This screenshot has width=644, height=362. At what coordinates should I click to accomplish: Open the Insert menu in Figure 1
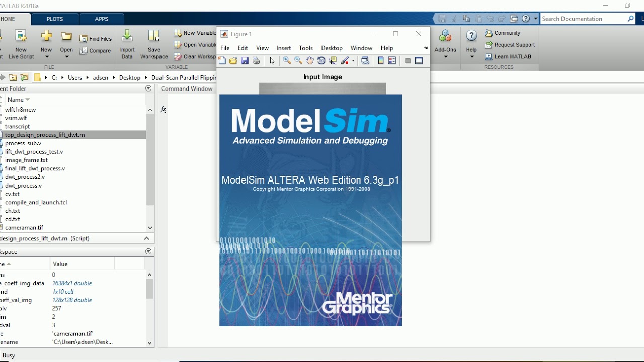(x=284, y=48)
